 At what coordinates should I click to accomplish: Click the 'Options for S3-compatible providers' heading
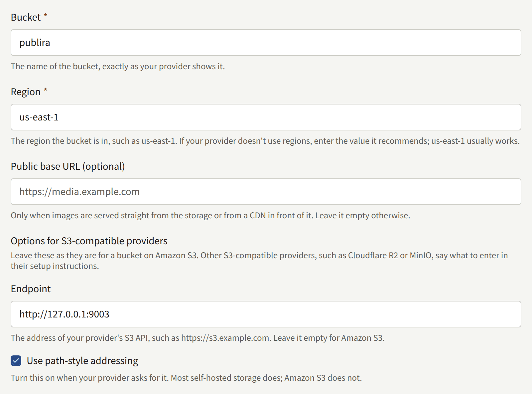tap(89, 241)
